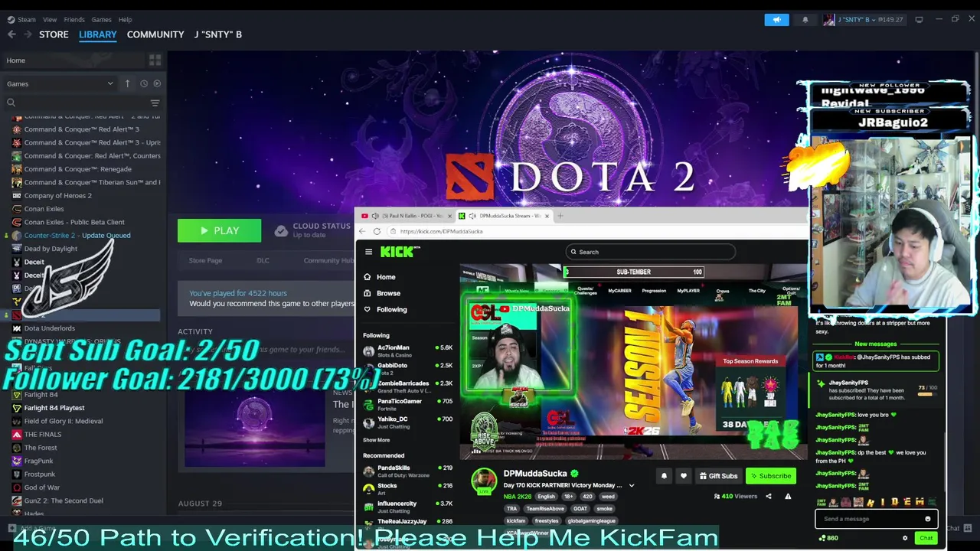Switch to LIBRARY tab
980x551 pixels.
(x=98, y=34)
